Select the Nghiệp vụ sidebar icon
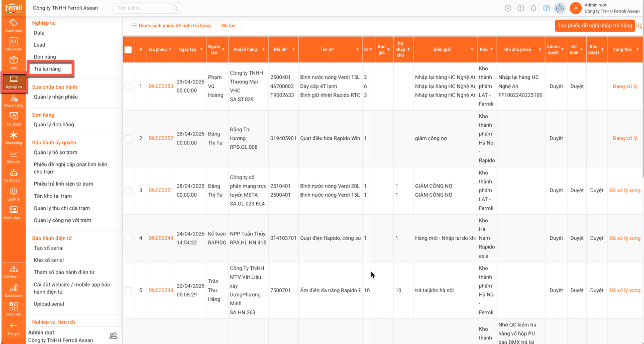The height and width of the screenshot is (344, 644). pos(14,82)
